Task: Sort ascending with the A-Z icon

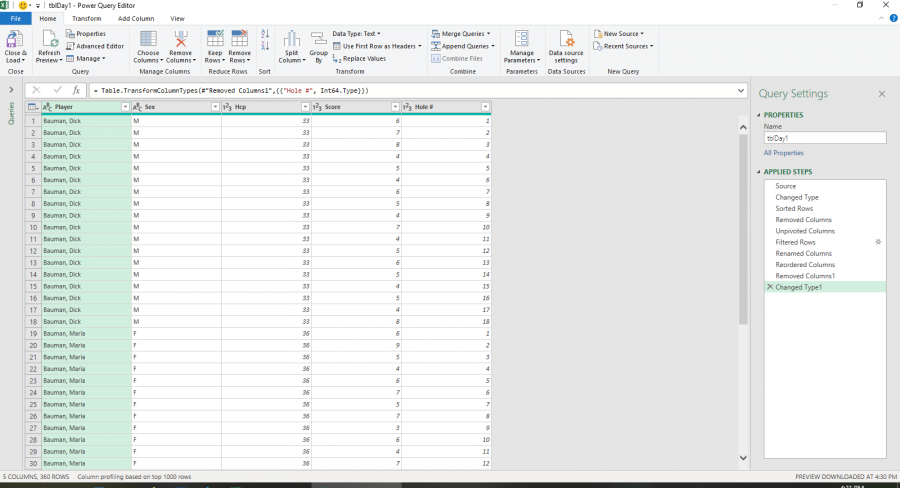Action: coord(265,34)
